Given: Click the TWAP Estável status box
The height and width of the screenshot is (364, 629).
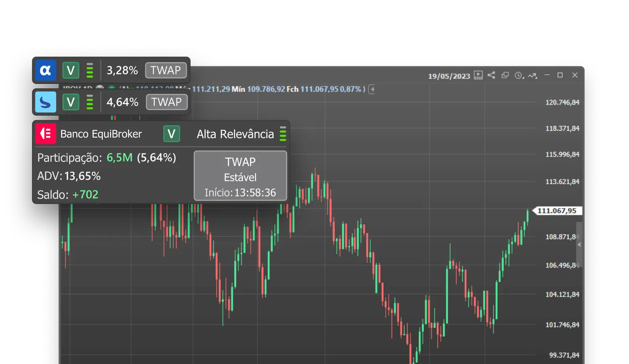Looking at the screenshot, I should [x=240, y=176].
